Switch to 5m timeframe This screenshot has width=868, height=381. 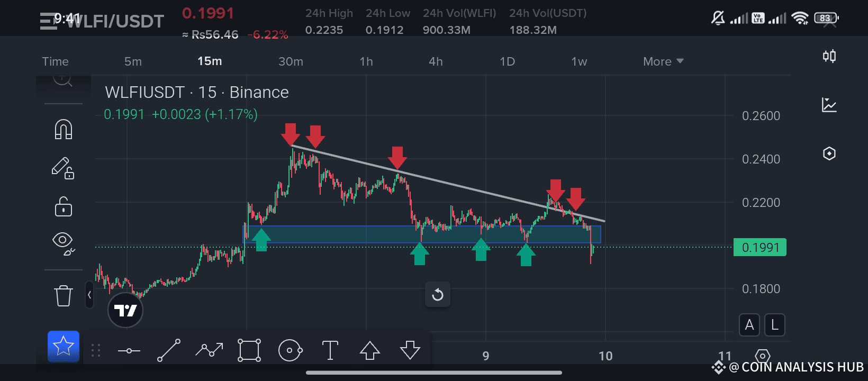pyautogui.click(x=133, y=61)
